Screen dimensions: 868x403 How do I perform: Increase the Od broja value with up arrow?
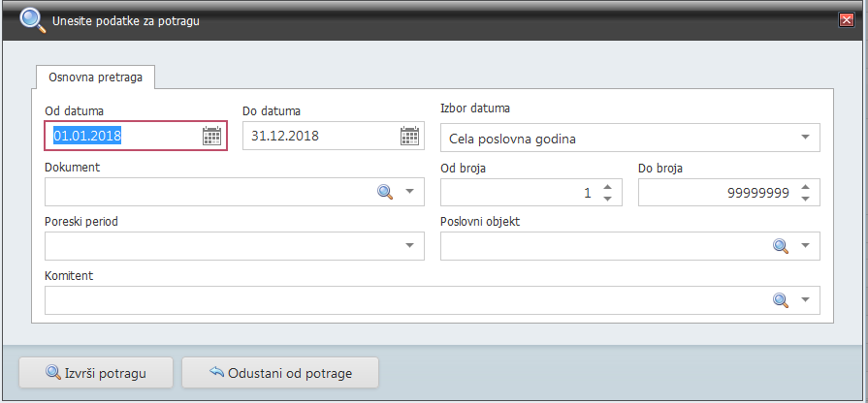607,187
